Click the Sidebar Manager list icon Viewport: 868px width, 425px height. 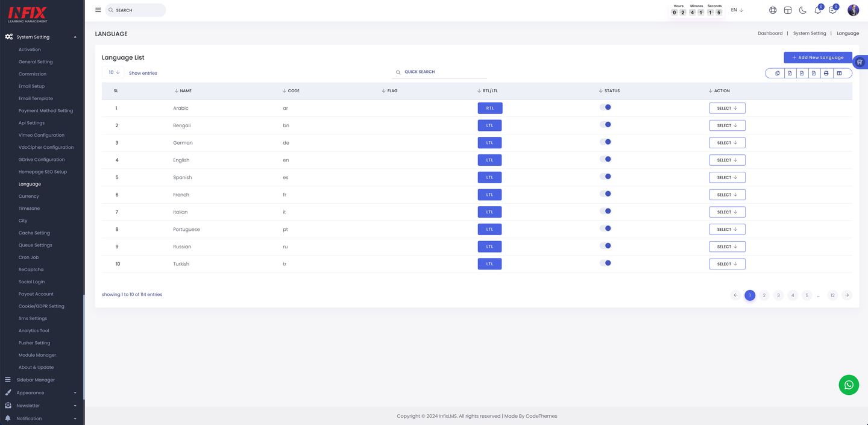[8, 380]
